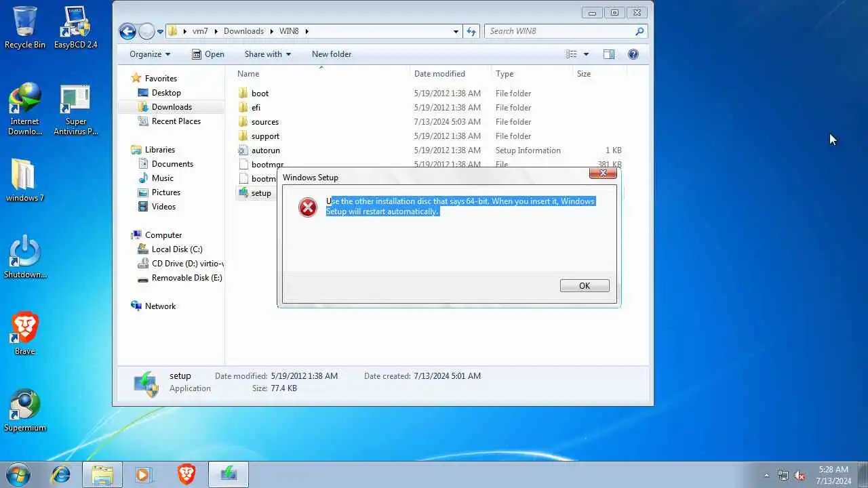Show the preview pane

click(609, 54)
